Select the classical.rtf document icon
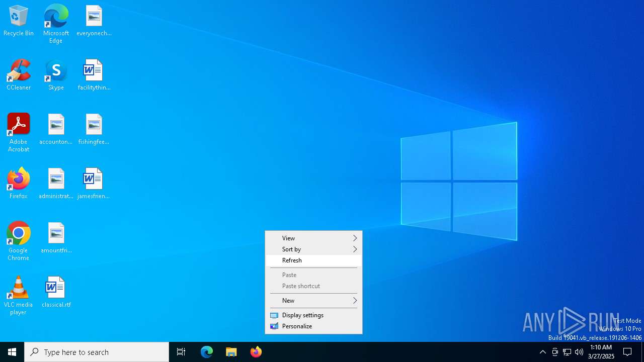Image resolution: width=644 pixels, height=362 pixels. 56,293
